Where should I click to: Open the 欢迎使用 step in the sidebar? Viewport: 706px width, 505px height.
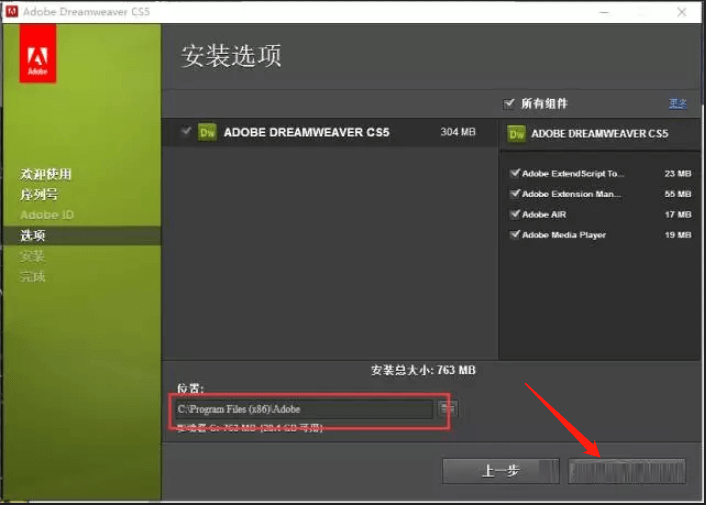click(45, 174)
